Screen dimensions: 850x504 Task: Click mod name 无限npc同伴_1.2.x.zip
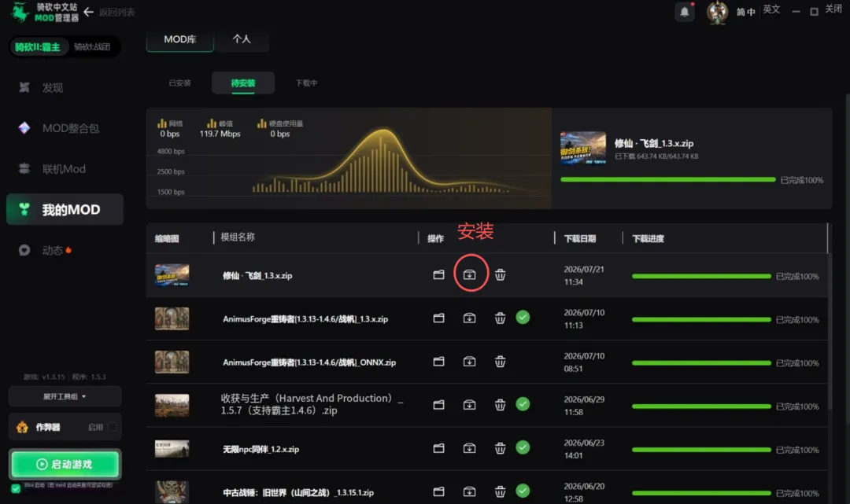click(261, 449)
